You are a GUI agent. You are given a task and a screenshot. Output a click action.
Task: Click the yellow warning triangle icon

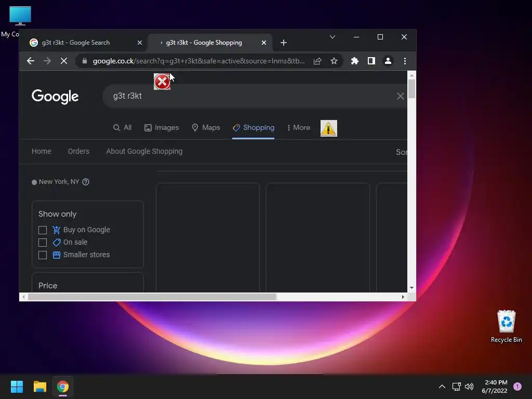(329, 128)
